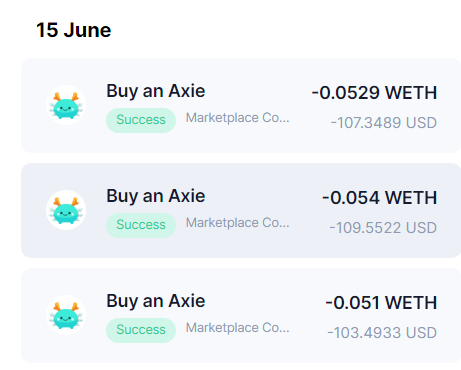Click the 15 June date header
The width and height of the screenshot is (461, 370).
click(74, 30)
